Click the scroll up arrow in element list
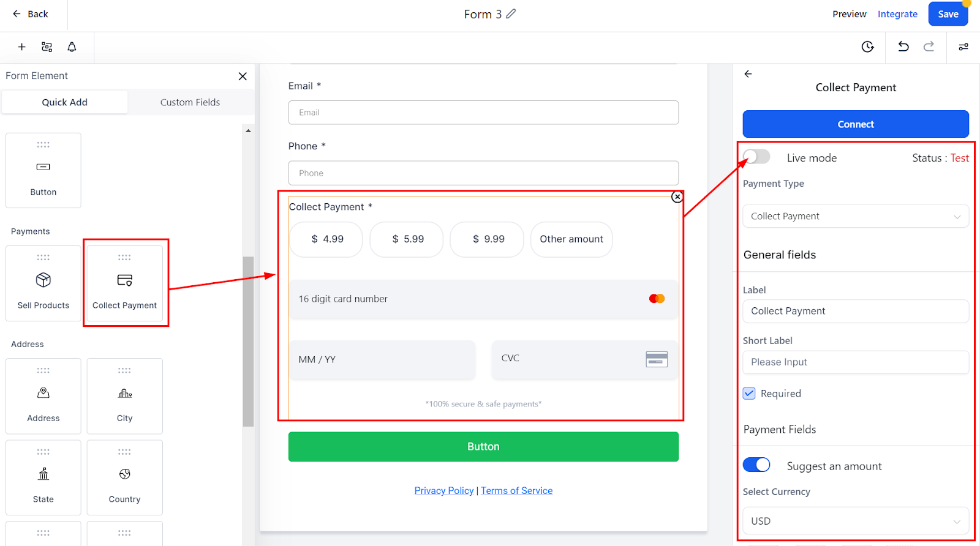This screenshot has height=546, width=980. 248,130
